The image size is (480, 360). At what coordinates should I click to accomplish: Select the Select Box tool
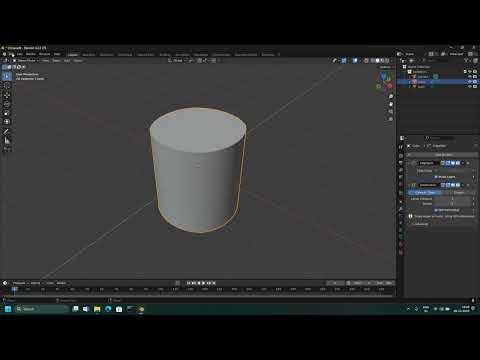[7, 76]
